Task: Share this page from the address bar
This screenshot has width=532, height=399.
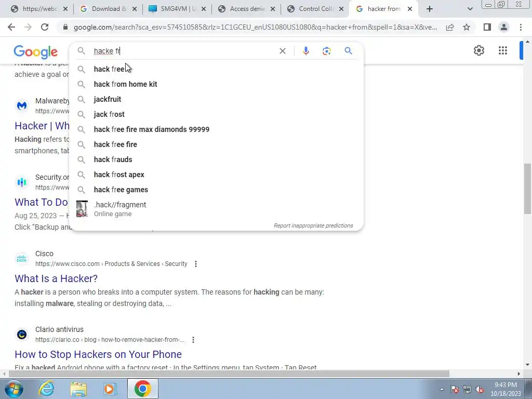Action: pyautogui.click(x=450, y=27)
